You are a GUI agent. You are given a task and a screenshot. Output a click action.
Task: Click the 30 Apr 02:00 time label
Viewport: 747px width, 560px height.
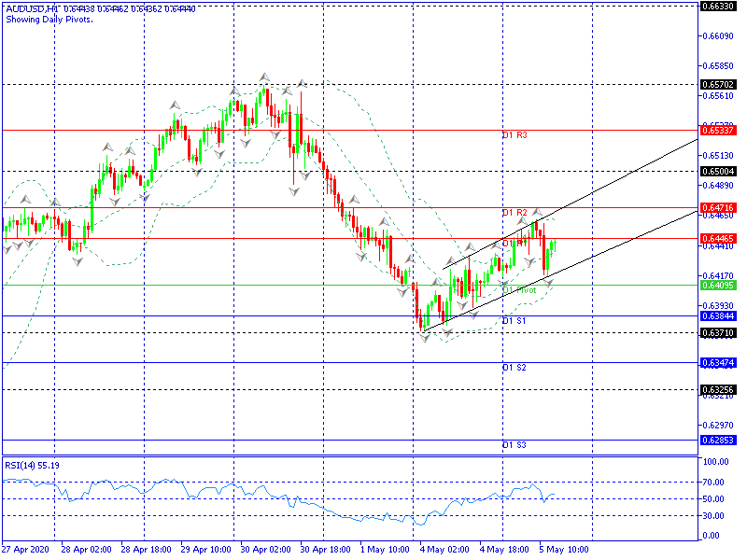pyautogui.click(x=265, y=550)
